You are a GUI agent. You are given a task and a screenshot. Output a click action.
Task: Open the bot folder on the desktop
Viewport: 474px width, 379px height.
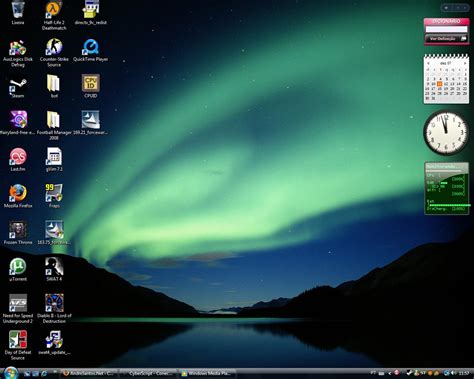point(54,86)
